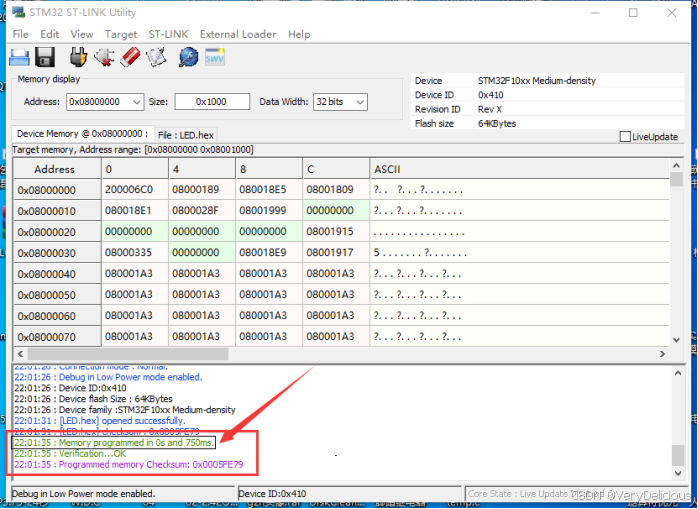Expand the Address dropdown arrow
698x509 pixels.
137,102
